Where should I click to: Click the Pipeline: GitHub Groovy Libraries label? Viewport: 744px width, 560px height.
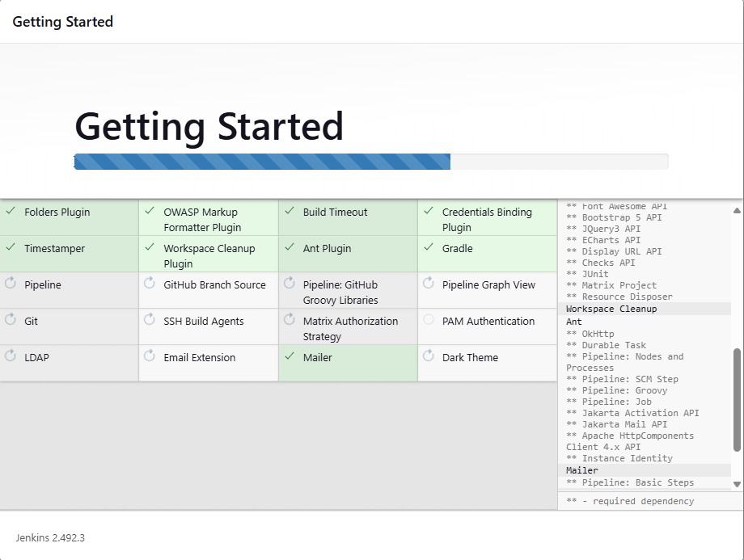point(340,293)
